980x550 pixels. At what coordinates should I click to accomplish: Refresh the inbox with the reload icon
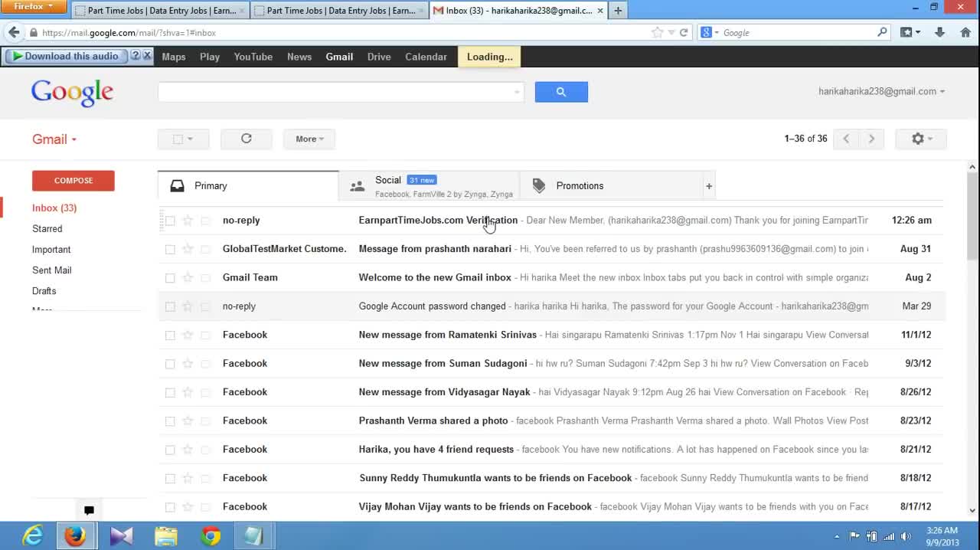tap(247, 139)
